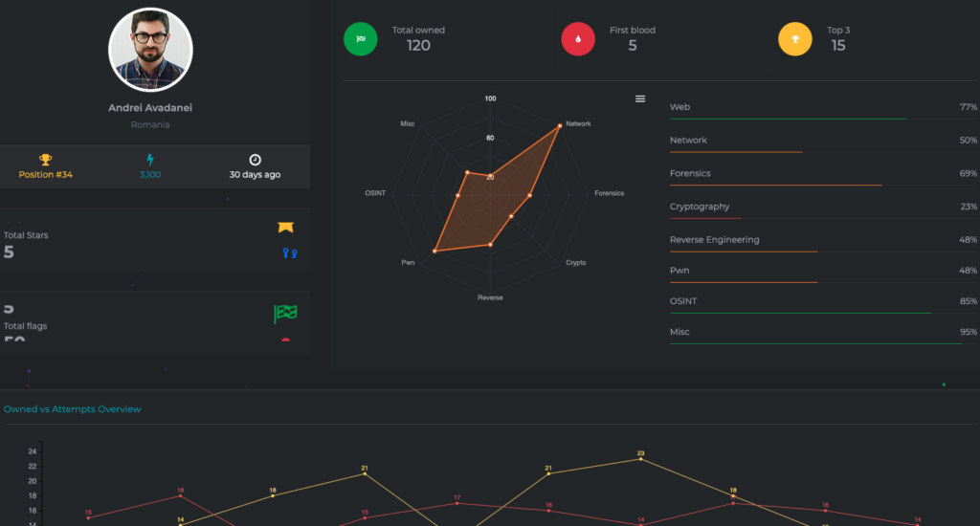
Task: Click the Position #34 trophy icon
Action: [46, 160]
